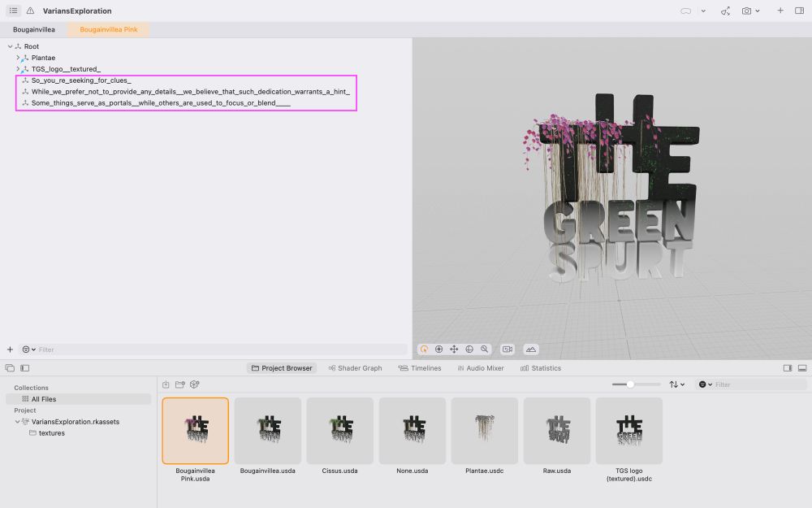812x508 pixels.
Task: Collapse VariansExploration.rkassets folder
Action: 18,421
